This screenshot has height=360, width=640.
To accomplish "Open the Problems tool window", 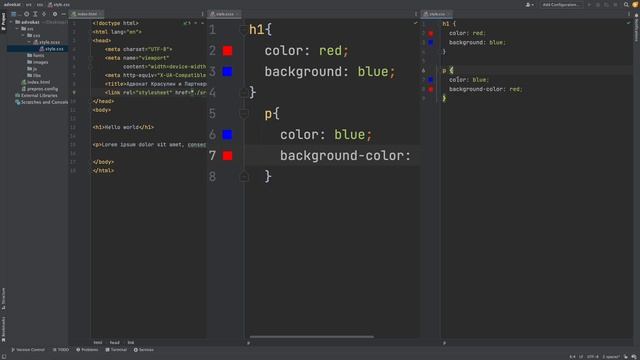I will pos(87,350).
